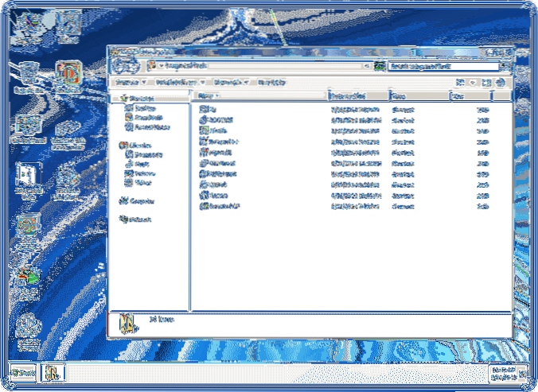The height and width of the screenshot is (392, 538).
Task: Sort files by the Date modified column
Action: click(x=358, y=96)
